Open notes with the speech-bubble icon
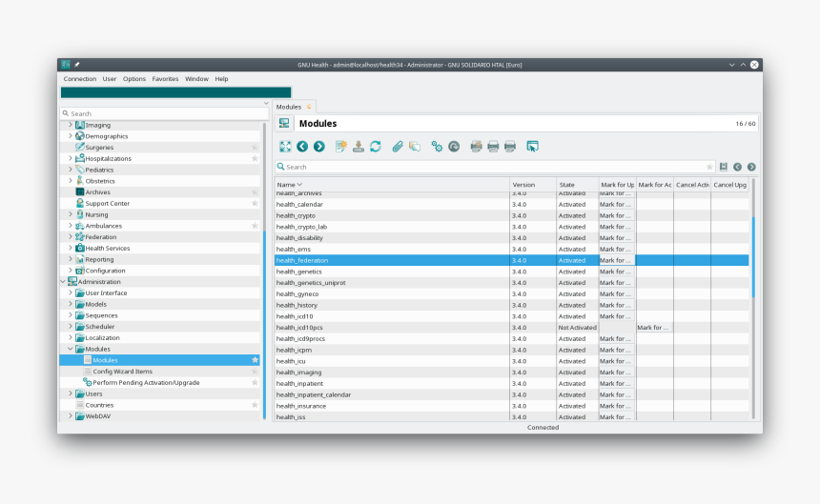 (x=415, y=147)
